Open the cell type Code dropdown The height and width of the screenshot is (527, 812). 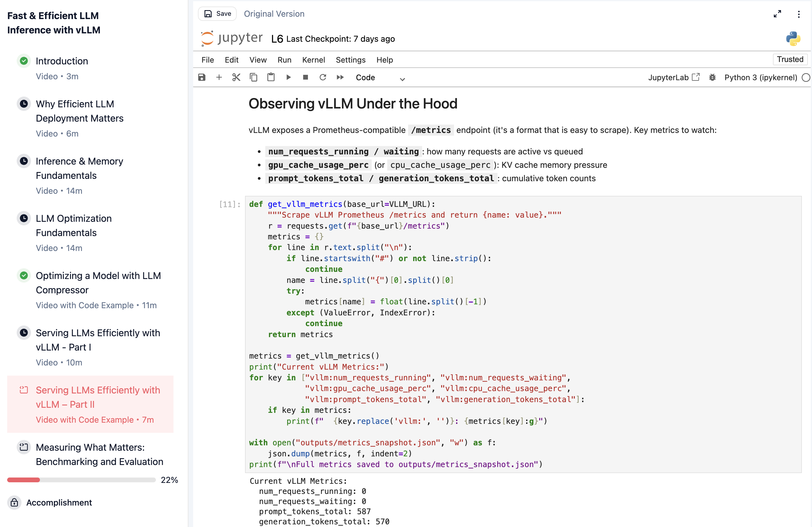380,78
